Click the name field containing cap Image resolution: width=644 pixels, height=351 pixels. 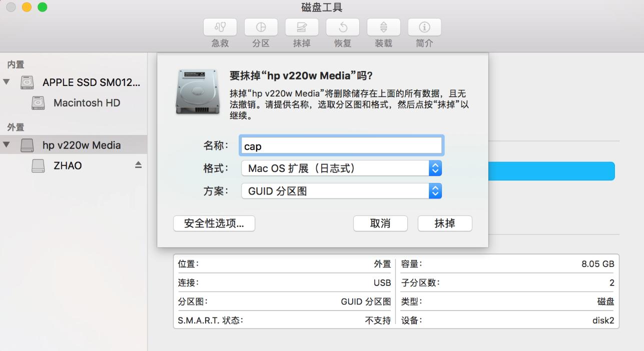click(x=342, y=145)
